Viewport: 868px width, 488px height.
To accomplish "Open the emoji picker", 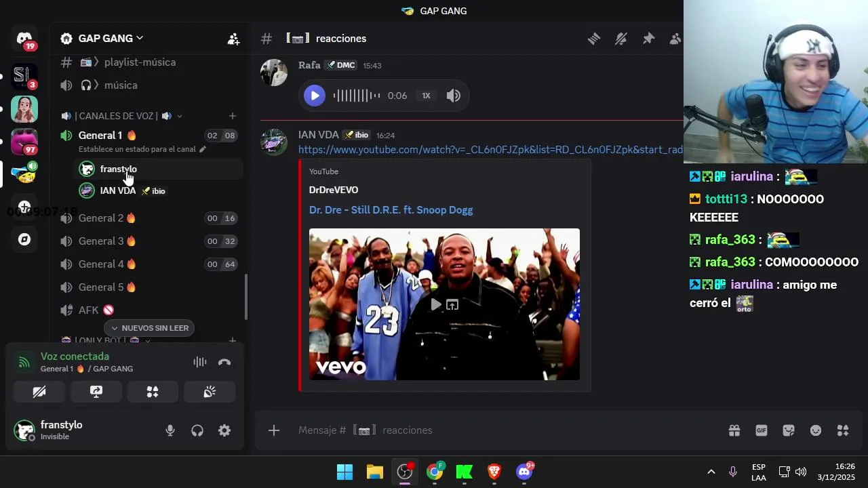I will pyautogui.click(x=816, y=430).
